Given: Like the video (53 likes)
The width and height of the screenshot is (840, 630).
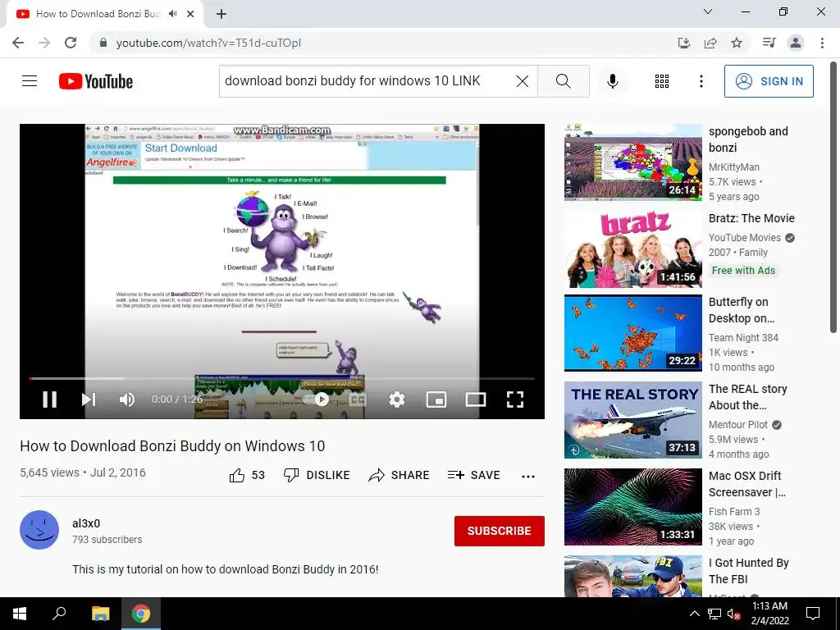Looking at the screenshot, I should click(247, 475).
